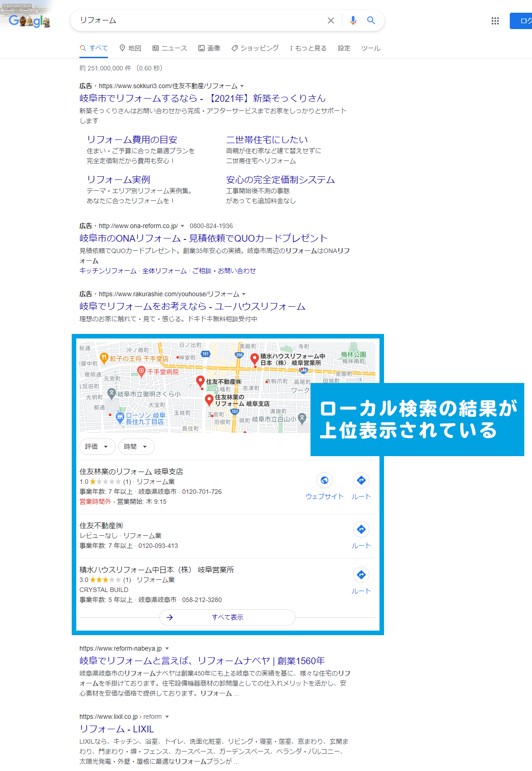
Task: Click the すべて表示 show all button
Action: click(x=227, y=617)
